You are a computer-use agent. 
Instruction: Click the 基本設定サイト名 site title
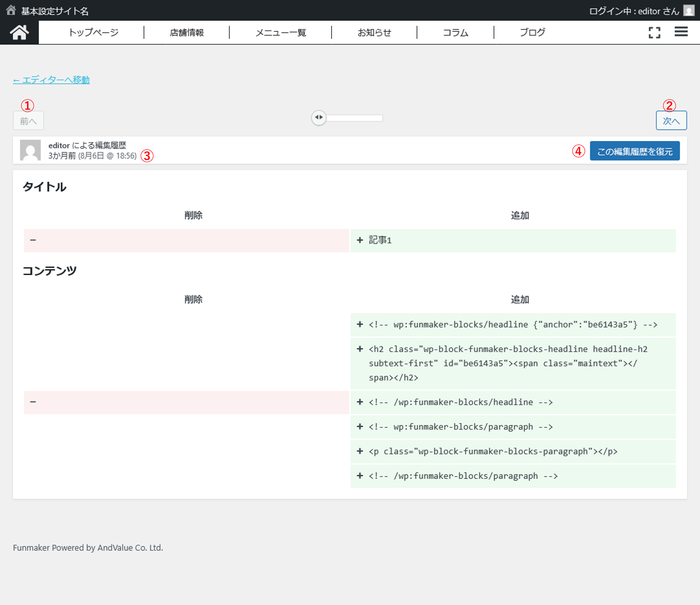tap(55, 11)
